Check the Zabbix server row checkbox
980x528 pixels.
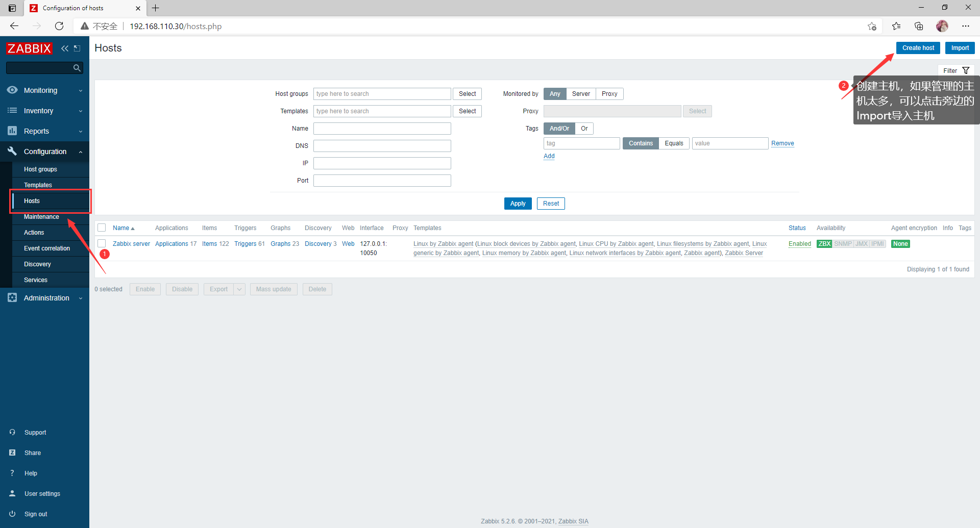pos(102,243)
